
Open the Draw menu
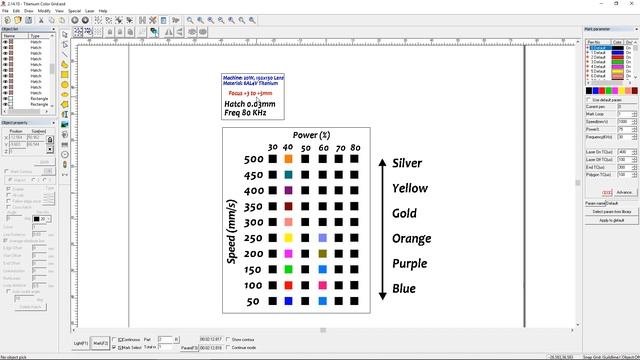click(29, 11)
